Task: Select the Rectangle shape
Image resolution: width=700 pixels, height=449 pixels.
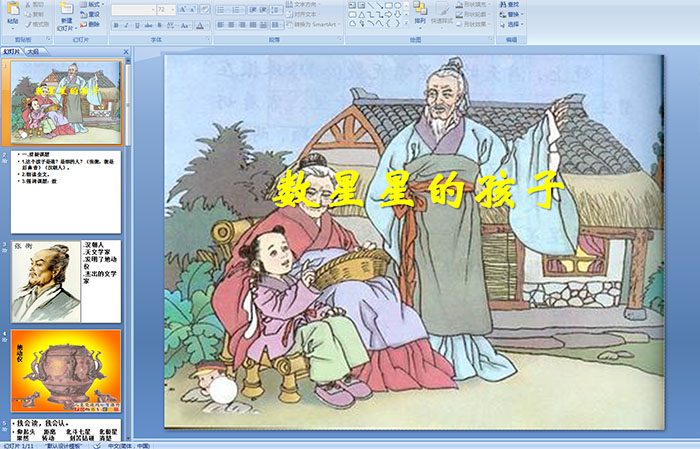Action: pyautogui.click(x=389, y=5)
